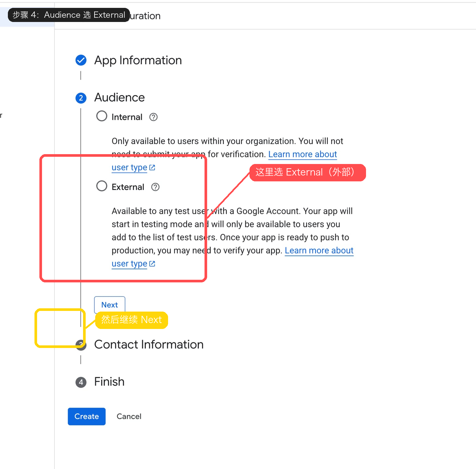476x469 pixels.
Task: Open 'Learn more about' link under External
Action: [319, 251]
